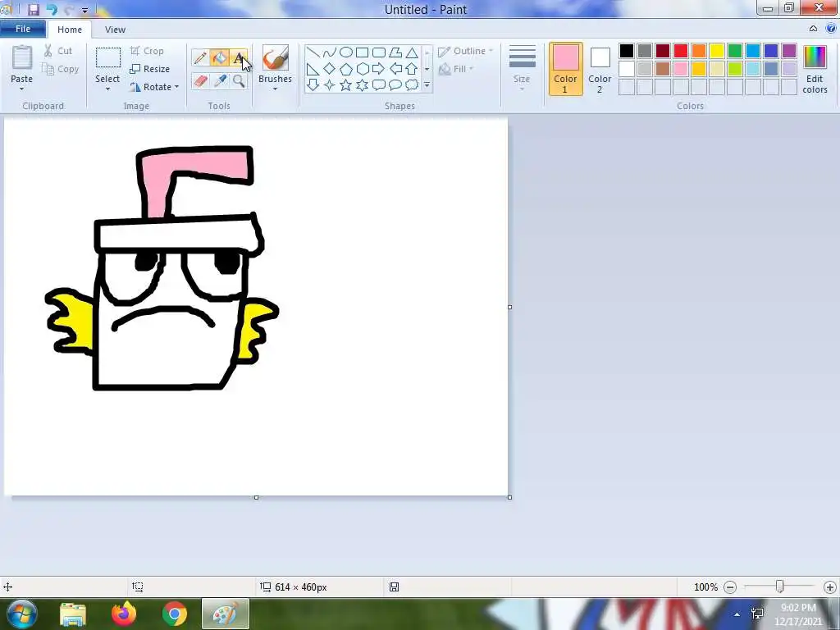Image resolution: width=840 pixels, height=630 pixels.
Task: Choose the Four-point star shape
Action: click(x=330, y=84)
